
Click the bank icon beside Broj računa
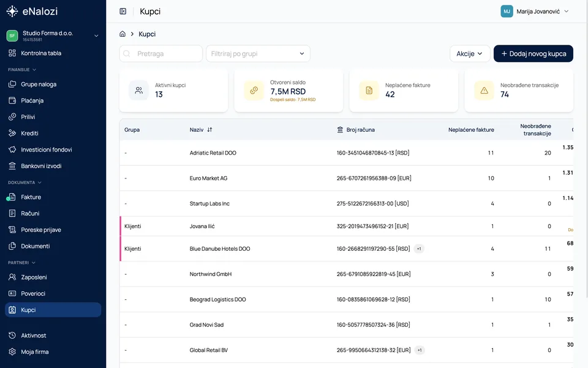coord(340,129)
